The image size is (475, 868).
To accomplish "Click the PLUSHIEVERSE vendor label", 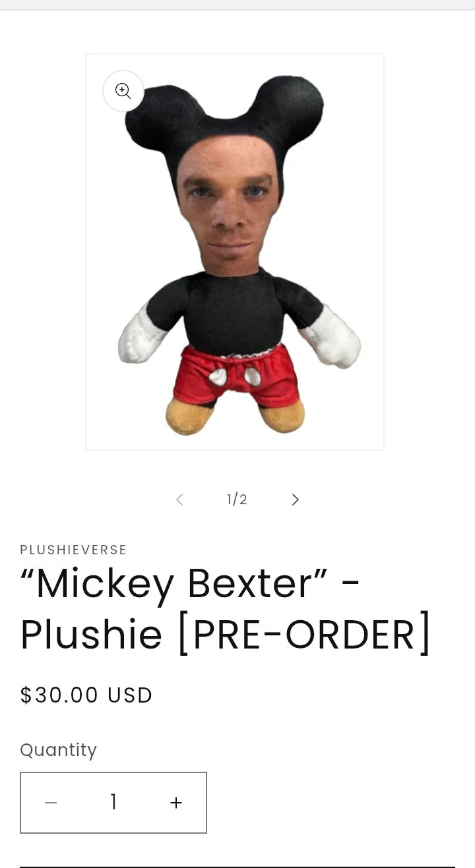I will coord(73,550).
